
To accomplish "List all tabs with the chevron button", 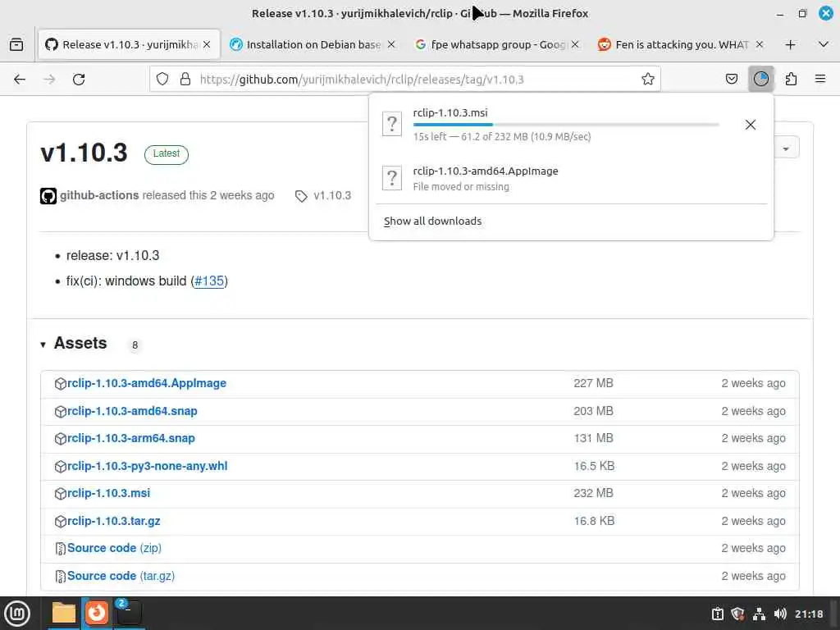I will 824,44.
